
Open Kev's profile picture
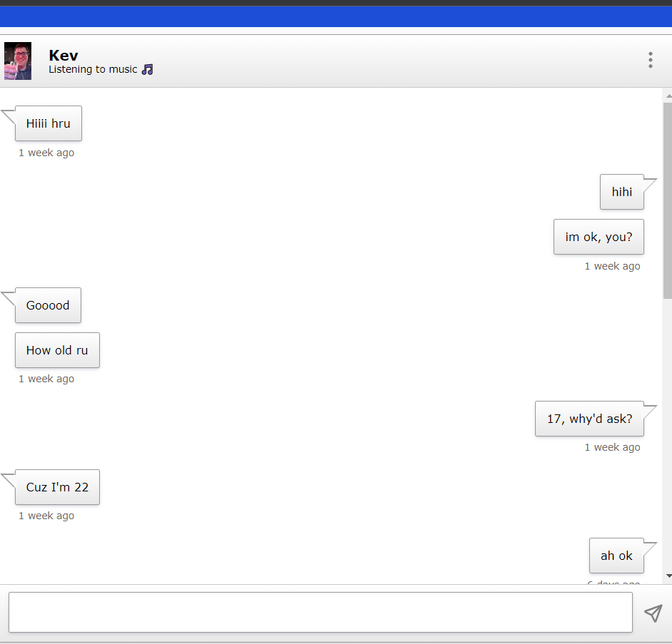(x=18, y=61)
